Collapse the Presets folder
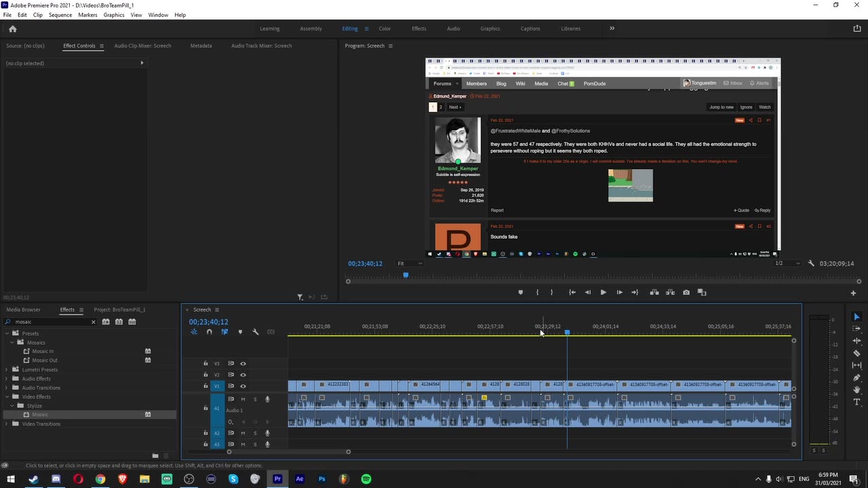This screenshot has width=868, height=488. pos(7,333)
